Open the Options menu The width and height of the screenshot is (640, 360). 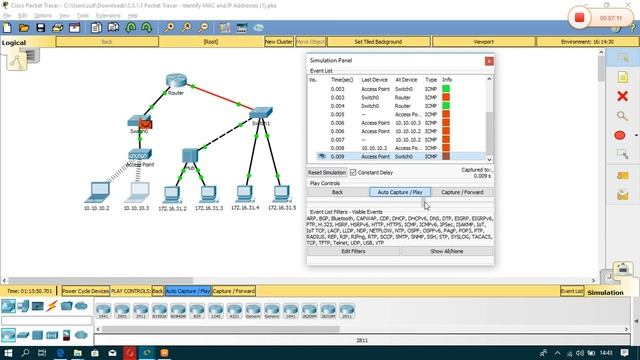click(x=43, y=16)
